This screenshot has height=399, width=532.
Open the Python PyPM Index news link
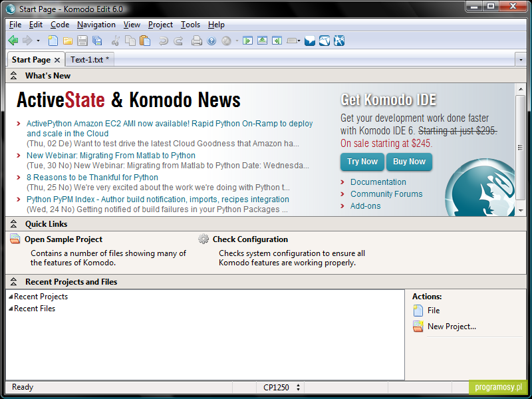pos(158,199)
